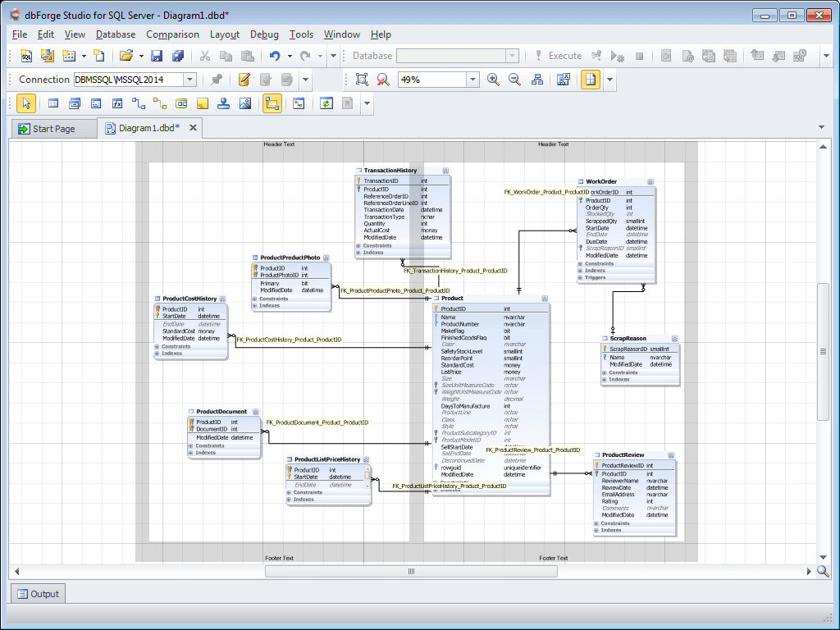Click the New SQL document icon
The image size is (840, 630).
(x=27, y=56)
